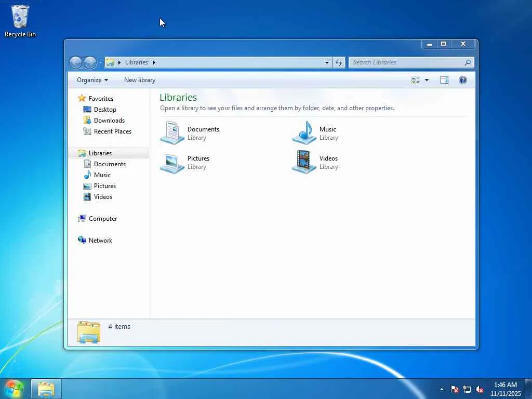Click the Pictures icon in navigation pane
Image resolution: width=532 pixels, height=399 pixels.
click(x=87, y=186)
